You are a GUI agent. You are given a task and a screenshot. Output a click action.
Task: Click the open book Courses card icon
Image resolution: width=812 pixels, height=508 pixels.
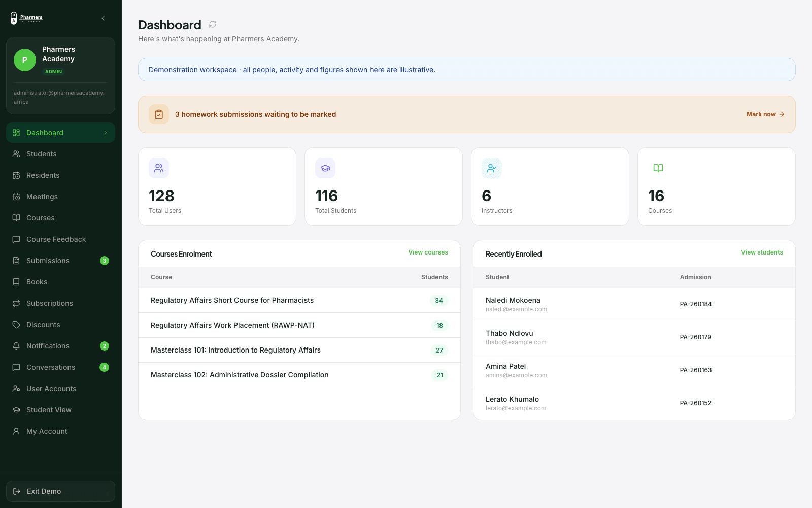pos(658,168)
